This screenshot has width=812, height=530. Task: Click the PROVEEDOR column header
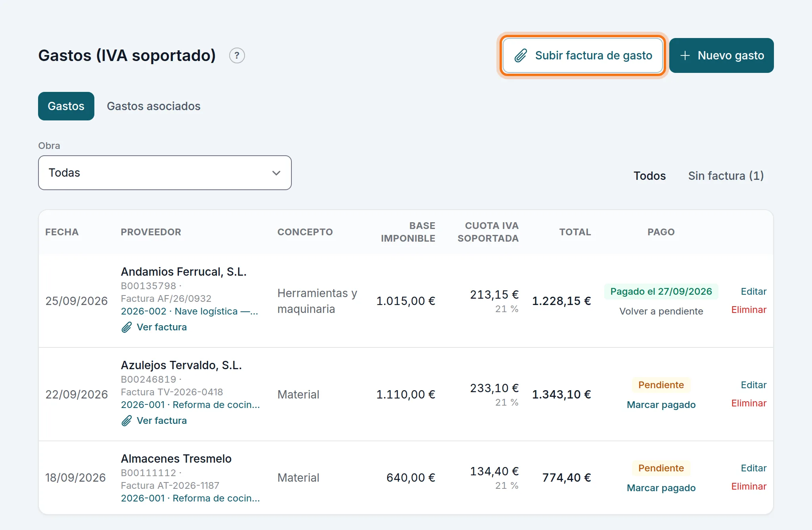(151, 232)
